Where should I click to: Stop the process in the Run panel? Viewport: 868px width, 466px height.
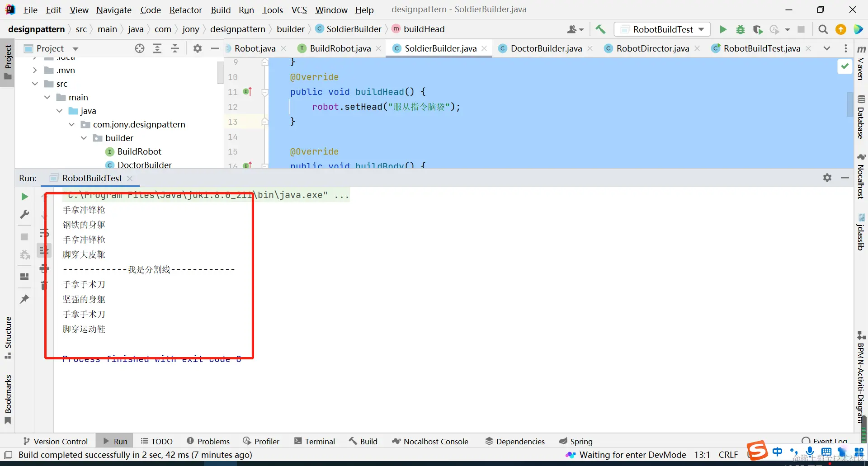tap(25, 237)
